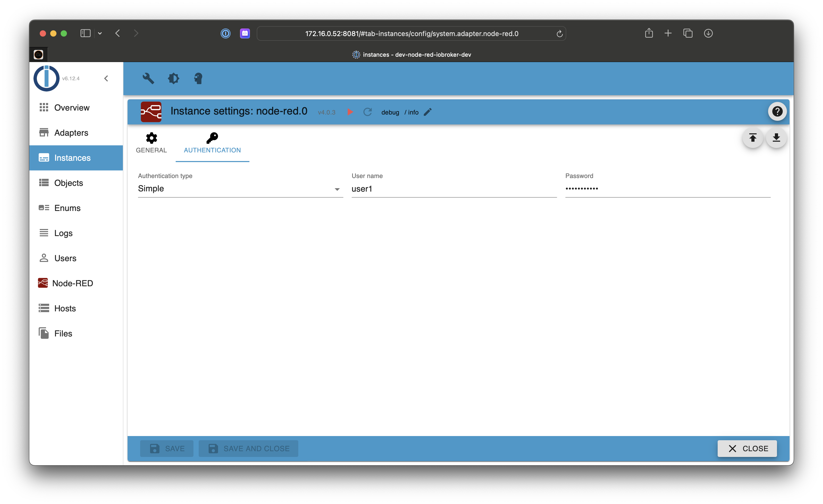Open sidebar options dropdown arrow
This screenshot has width=823, height=504.
(100, 33)
